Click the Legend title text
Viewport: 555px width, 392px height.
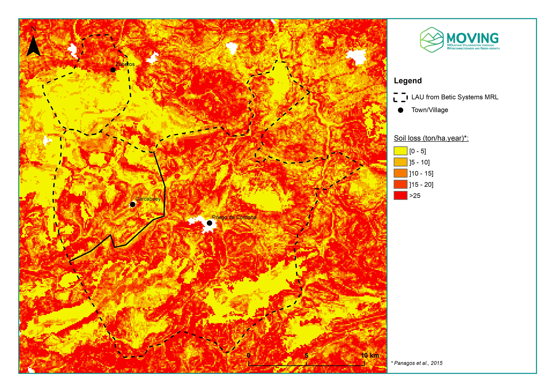[408, 81]
